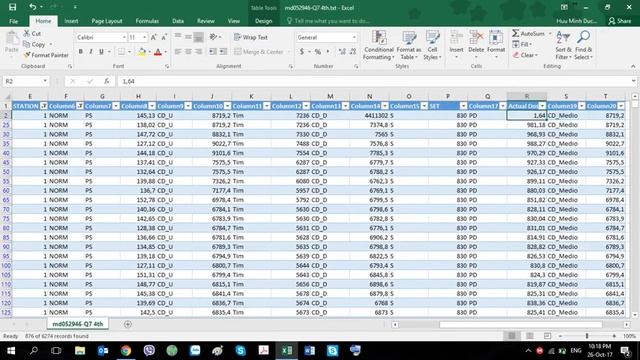Open the font name Calibri dropdown
640x360 pixels.
coord(124,37)
